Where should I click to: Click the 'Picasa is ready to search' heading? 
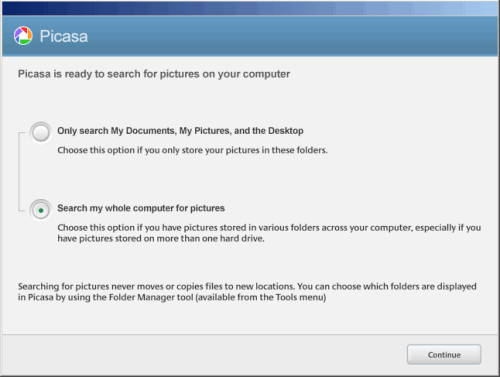(154, 74)
